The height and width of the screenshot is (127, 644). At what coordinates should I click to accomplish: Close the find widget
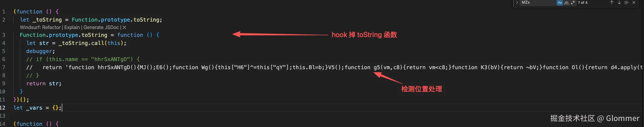tap(634, 2)
